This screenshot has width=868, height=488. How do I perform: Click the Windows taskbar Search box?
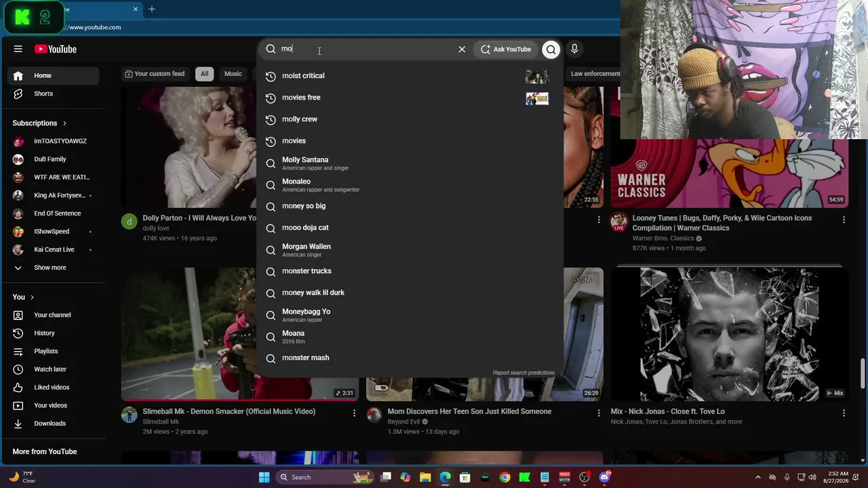coord(324,477)
